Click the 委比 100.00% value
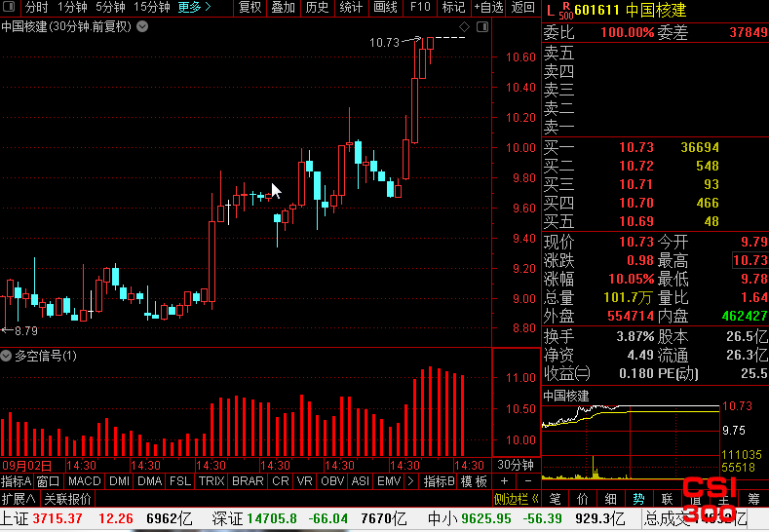 pos(628,32)
